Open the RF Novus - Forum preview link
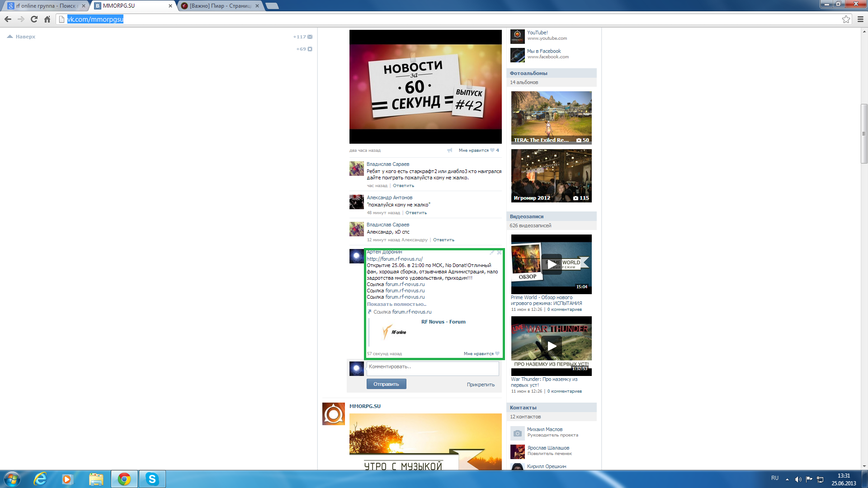This screenshot has height=488, width=868. click(x=443, y=322)
